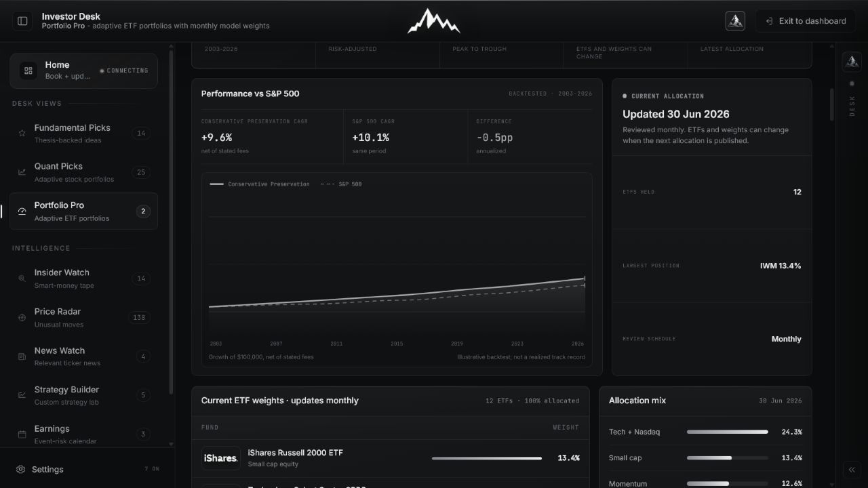Click the 24.3% Tech + Nasdaq value
Image resolution: width=868 pixels, height=488 pixels.
[x=791, y=432]
